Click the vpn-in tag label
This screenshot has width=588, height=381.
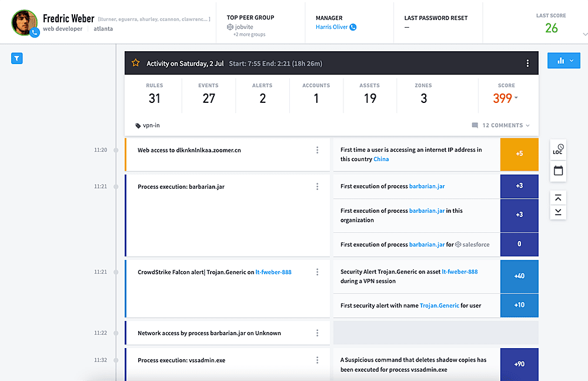[151, 125]
